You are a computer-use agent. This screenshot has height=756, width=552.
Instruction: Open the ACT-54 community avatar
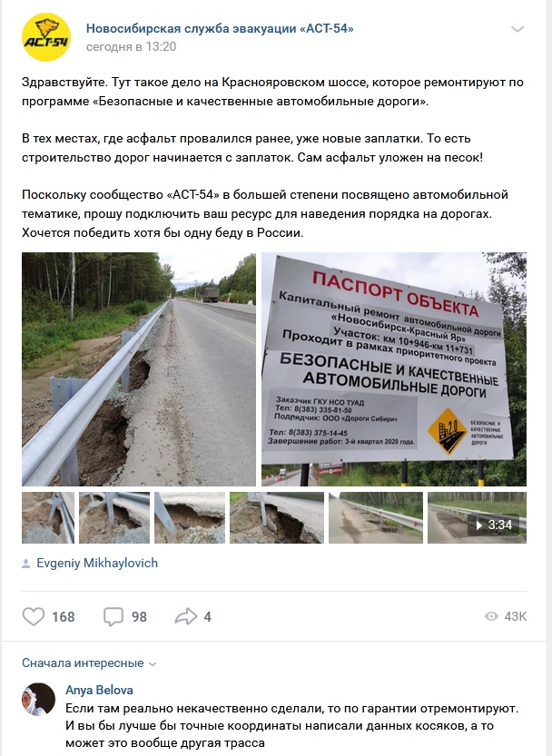47,37
